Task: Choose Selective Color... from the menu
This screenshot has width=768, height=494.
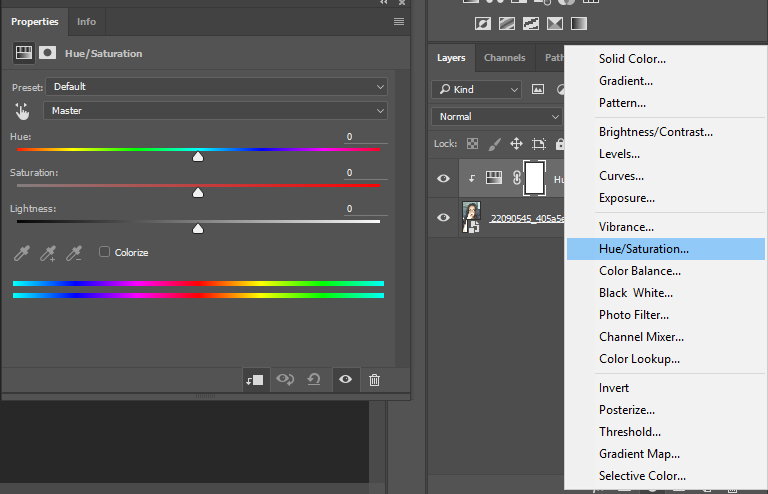Action: coord(666,476)
